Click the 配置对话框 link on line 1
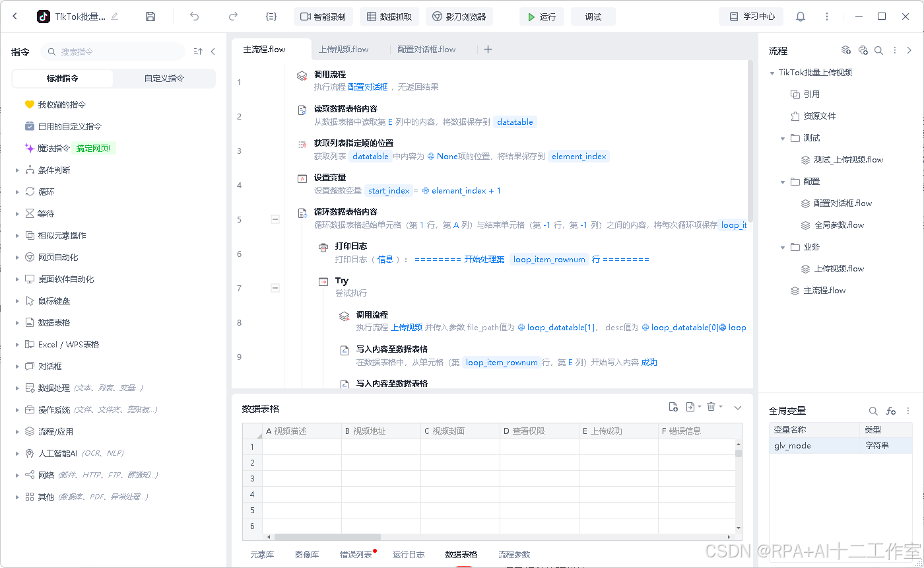The height and width of the screenshot is (568, 924). (368, 87)
